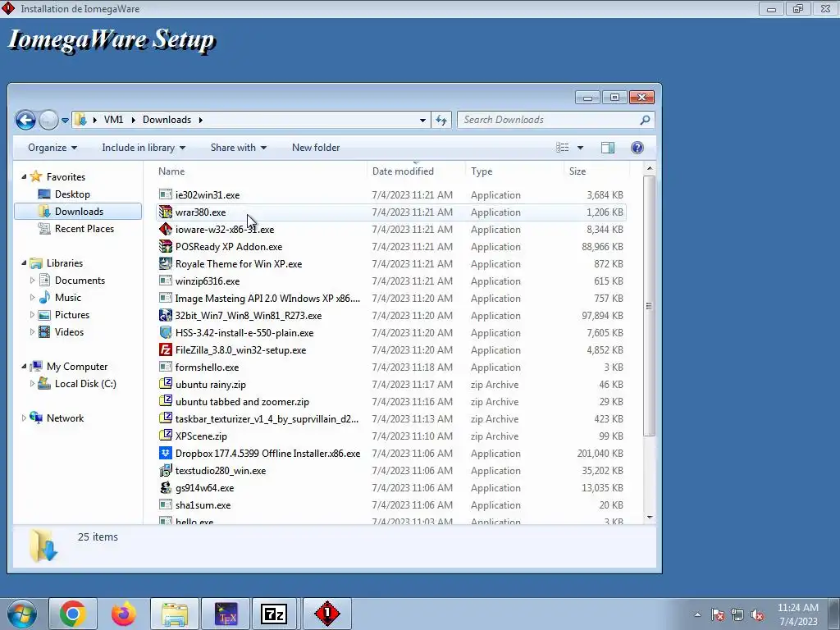Toggle the preview pane icon
Viewport: 840px width, 630px height.
point(608,148)
